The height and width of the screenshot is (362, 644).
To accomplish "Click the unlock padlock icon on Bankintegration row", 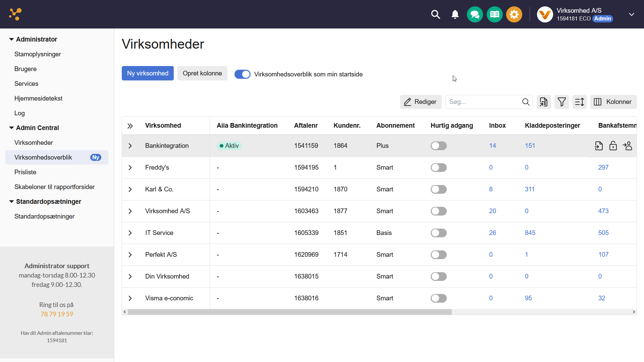I will [x=613, y=146].
